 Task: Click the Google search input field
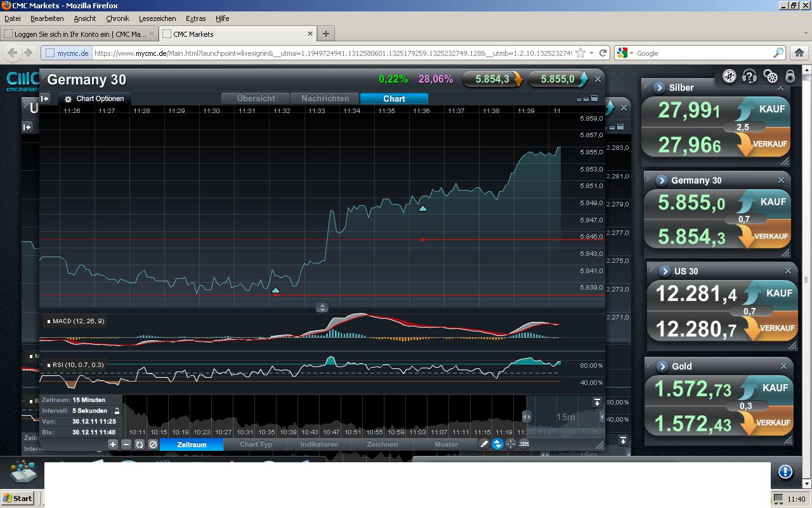[703, 53]
